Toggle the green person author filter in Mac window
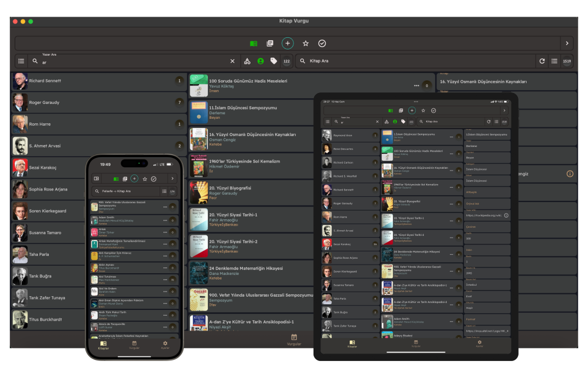 point(261,61)
